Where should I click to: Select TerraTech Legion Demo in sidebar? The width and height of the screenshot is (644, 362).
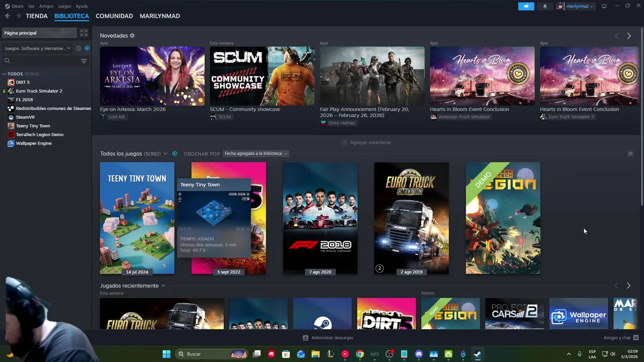point(39,135)
